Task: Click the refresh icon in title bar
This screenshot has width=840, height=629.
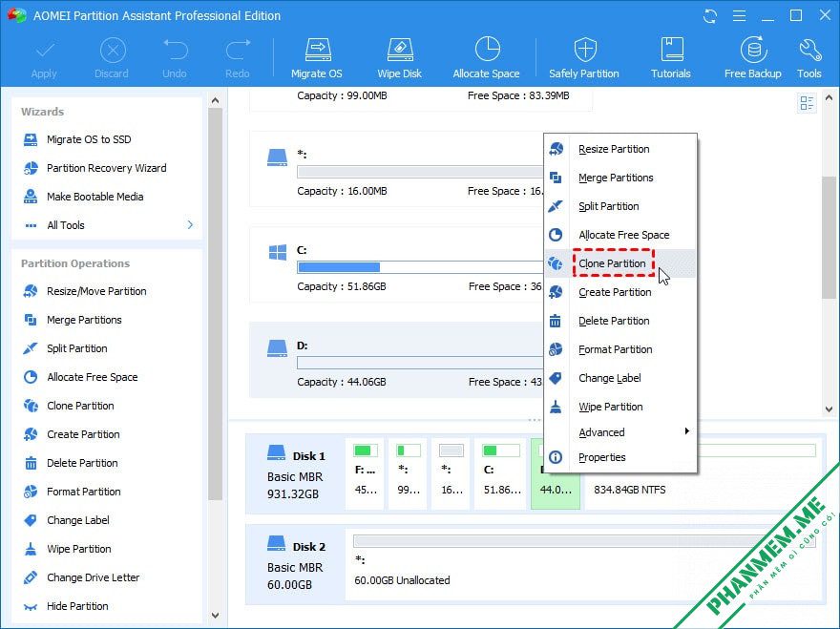Action: pyautogui.click(x=710, y=16)
